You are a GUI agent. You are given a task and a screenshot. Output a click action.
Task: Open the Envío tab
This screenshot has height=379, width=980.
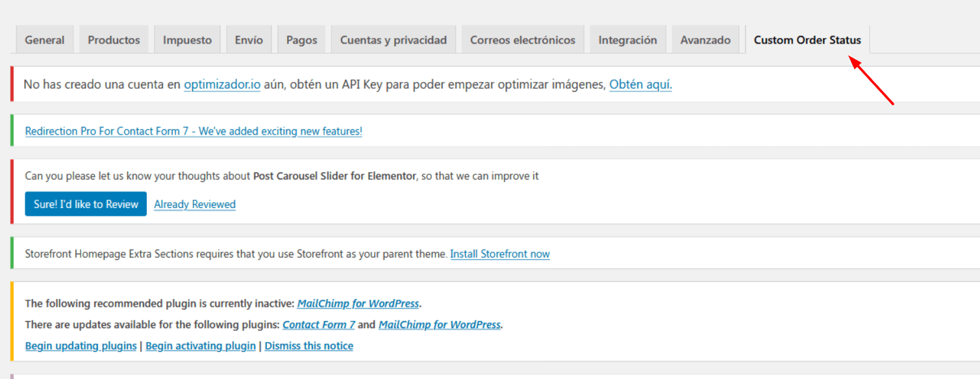click(249, 40)
